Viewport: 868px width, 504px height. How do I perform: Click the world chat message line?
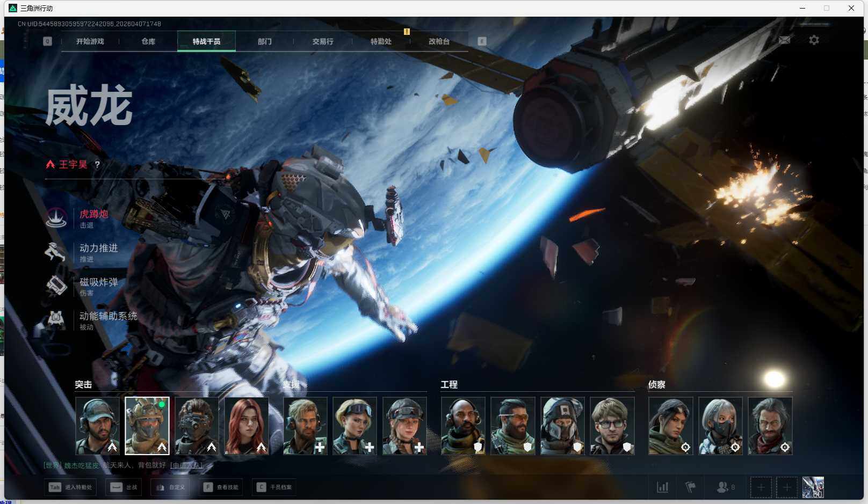(x=123, y=465)
